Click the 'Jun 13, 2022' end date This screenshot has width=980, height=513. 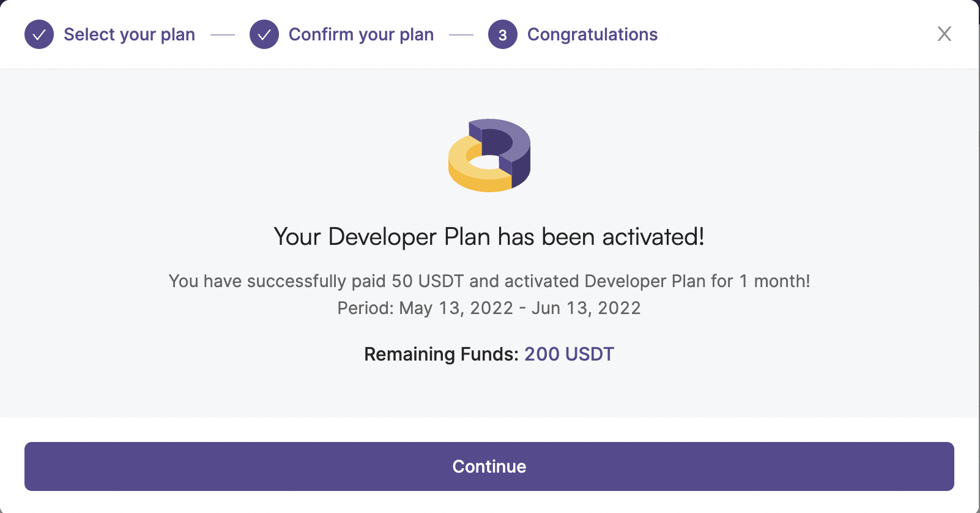[x=586, y=308]
